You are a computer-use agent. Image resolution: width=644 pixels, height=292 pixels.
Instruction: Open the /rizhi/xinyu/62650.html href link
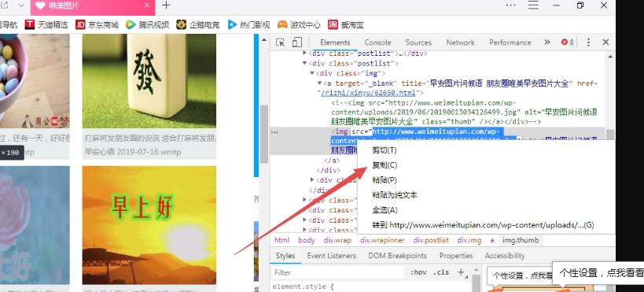point(369,93)
